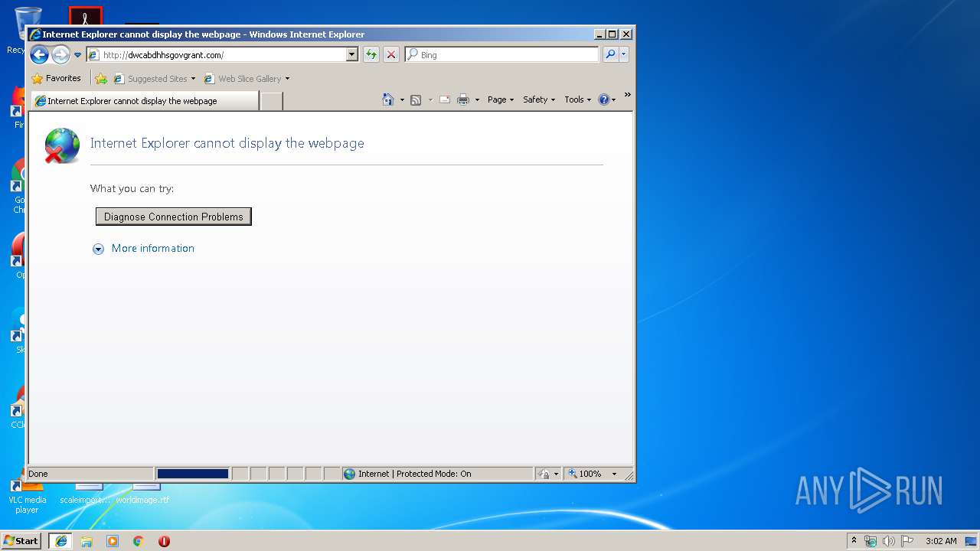Open Action Center flag icon
980x551 pixels.
pyautogui.click(x=907, y=541)
